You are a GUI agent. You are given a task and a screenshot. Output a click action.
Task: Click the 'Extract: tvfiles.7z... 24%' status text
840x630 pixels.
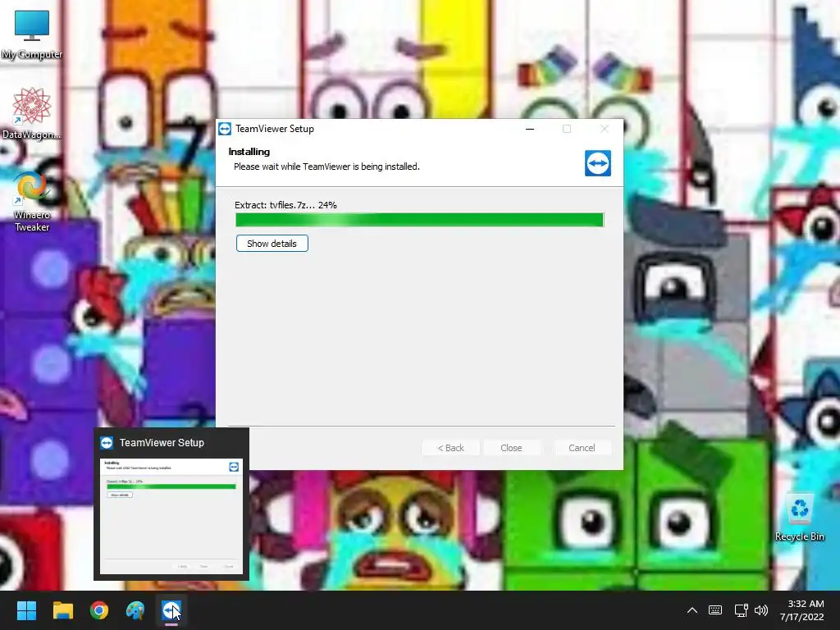(x=285, y=205)
